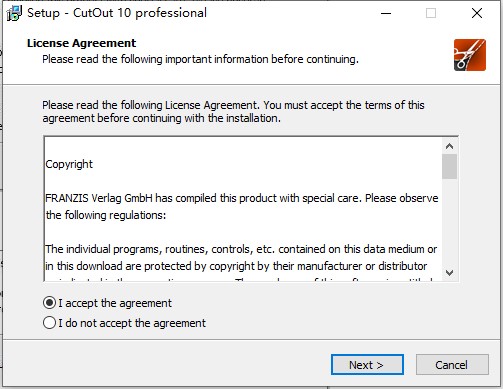503x389 pixels.
Task: Click the empty scrollbar track below the thumb
Action: (x=449, y=222)
